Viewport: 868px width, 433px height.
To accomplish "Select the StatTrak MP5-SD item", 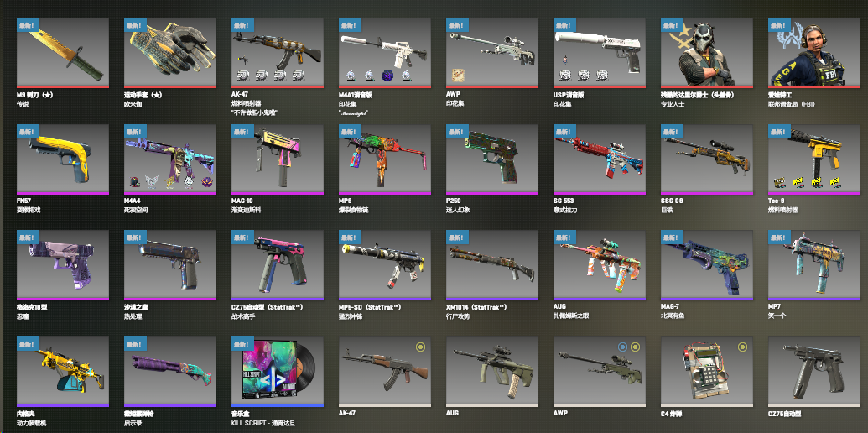I will point(385,266).
